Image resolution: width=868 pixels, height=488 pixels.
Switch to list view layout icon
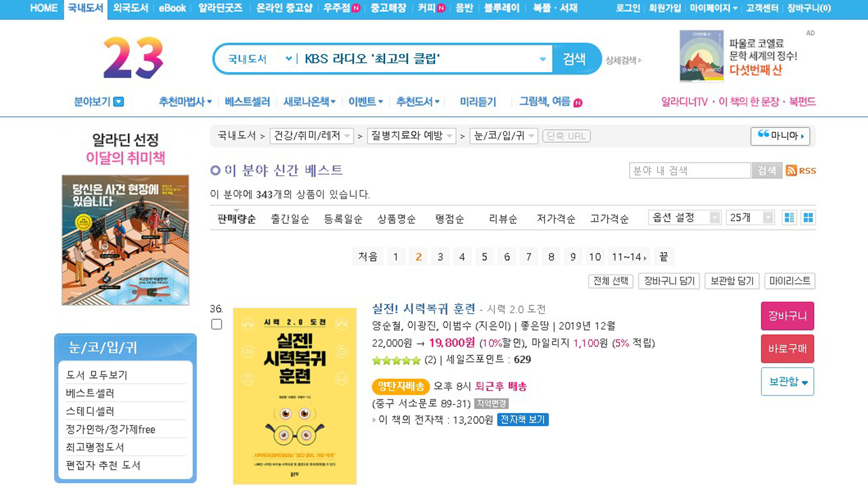[789, 218]
